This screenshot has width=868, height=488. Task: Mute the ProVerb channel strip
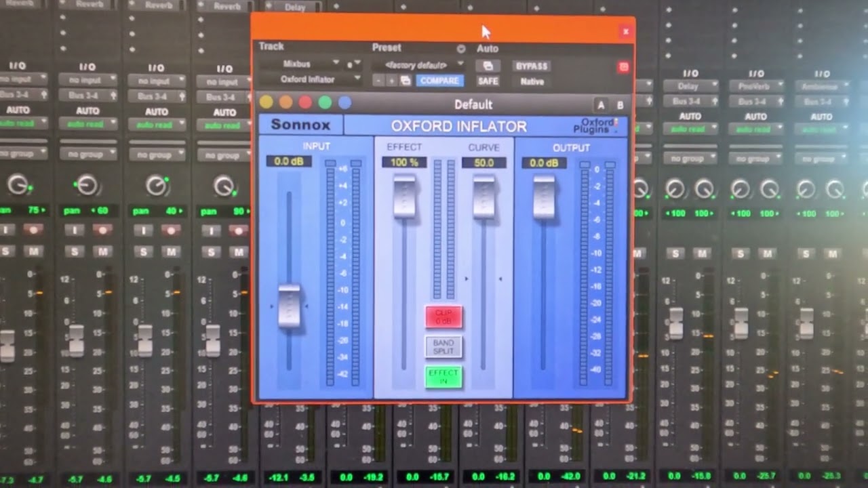(767, 253)
